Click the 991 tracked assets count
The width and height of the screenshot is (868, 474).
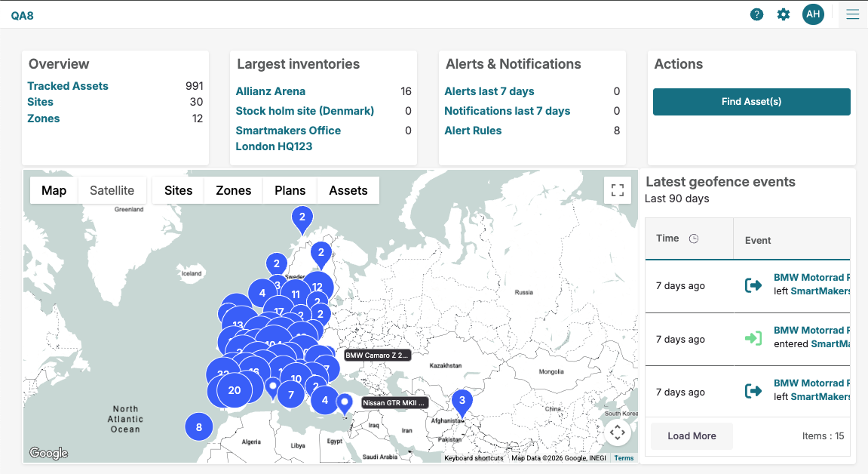point(195,86)
